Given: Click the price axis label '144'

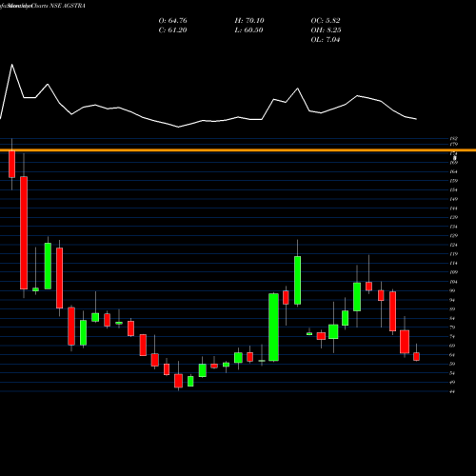Looking at the screenshot, I should [x=454, y=208].
